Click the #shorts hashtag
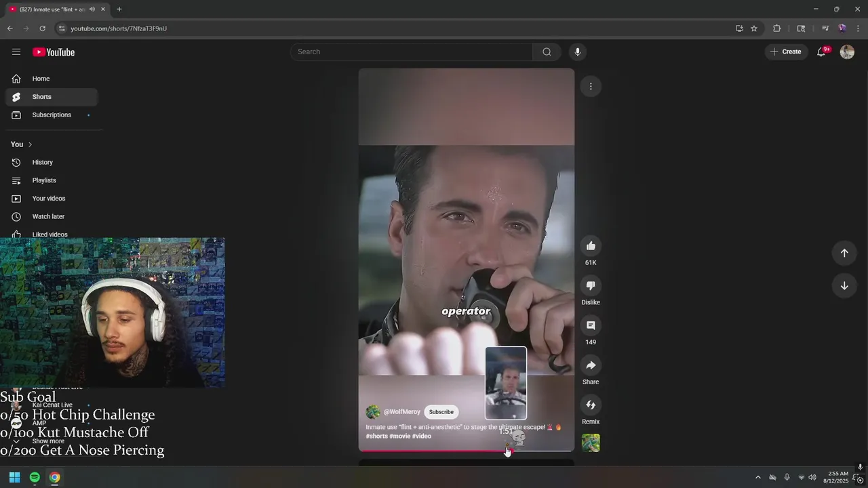868x488 pixels. point(377,436)
